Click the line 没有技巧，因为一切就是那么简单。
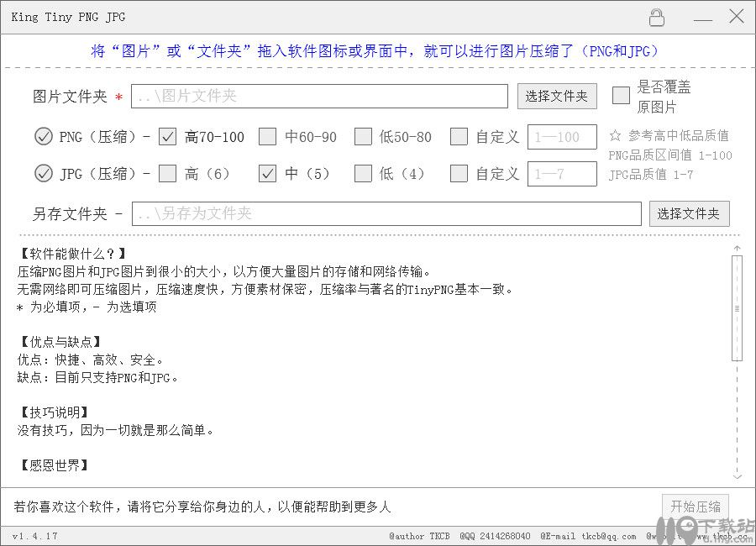Screen dimensions: 756x546 point(116,430)
